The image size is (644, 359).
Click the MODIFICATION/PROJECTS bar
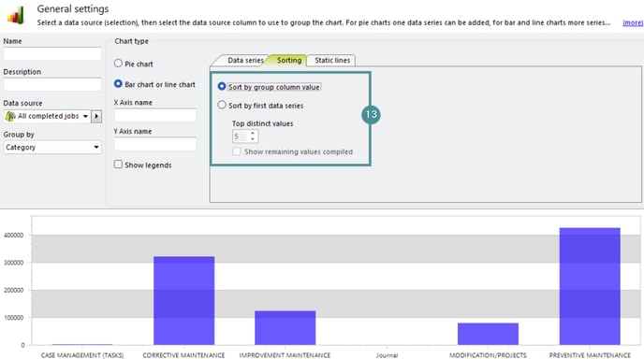(x=488, y=334)
